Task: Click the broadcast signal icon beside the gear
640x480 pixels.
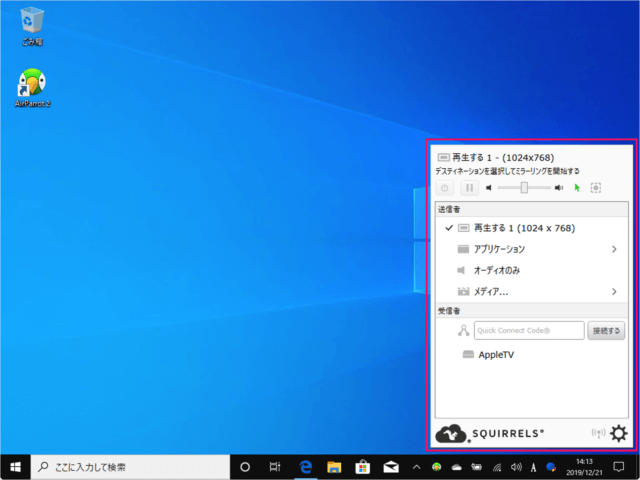Action: (x=598, y=433)
